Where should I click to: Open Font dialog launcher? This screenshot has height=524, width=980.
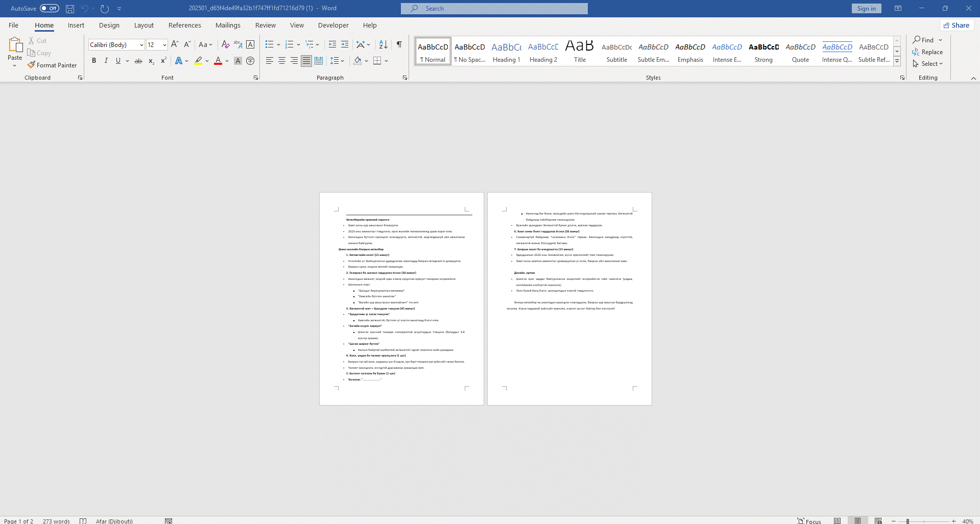pyautogui.click(x=256, y=78)
